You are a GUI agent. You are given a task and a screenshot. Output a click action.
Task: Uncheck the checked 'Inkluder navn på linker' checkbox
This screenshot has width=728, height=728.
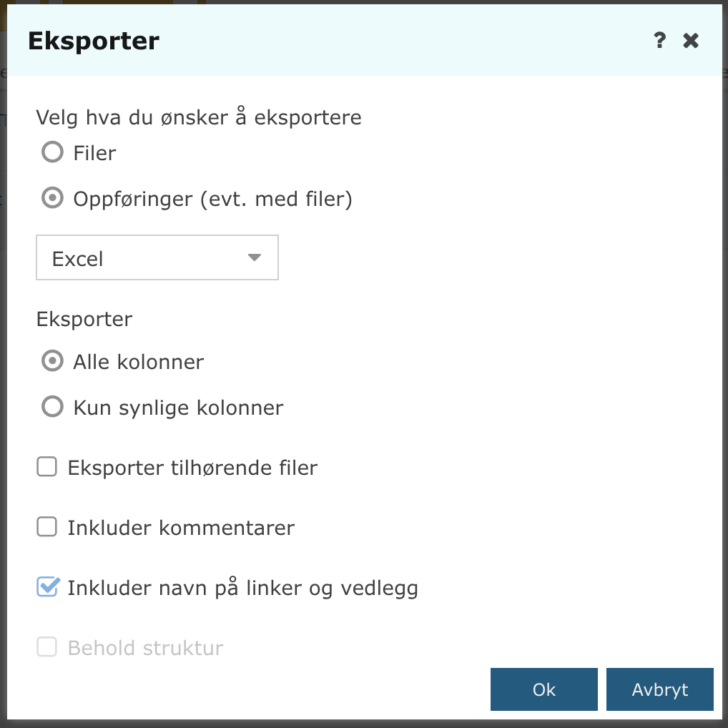48,586
